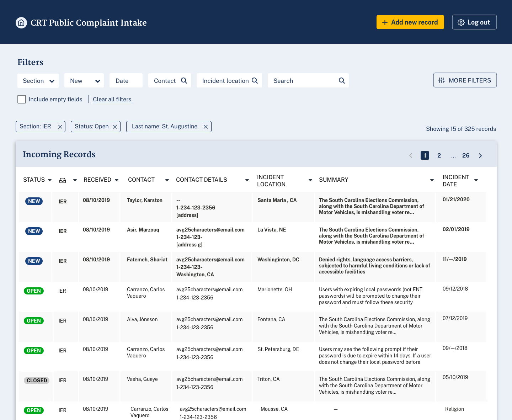Click CRT Public Complaint Intake title
This screenshot has width=512, height=420.
pyautogui.click(x=89, y=23)
